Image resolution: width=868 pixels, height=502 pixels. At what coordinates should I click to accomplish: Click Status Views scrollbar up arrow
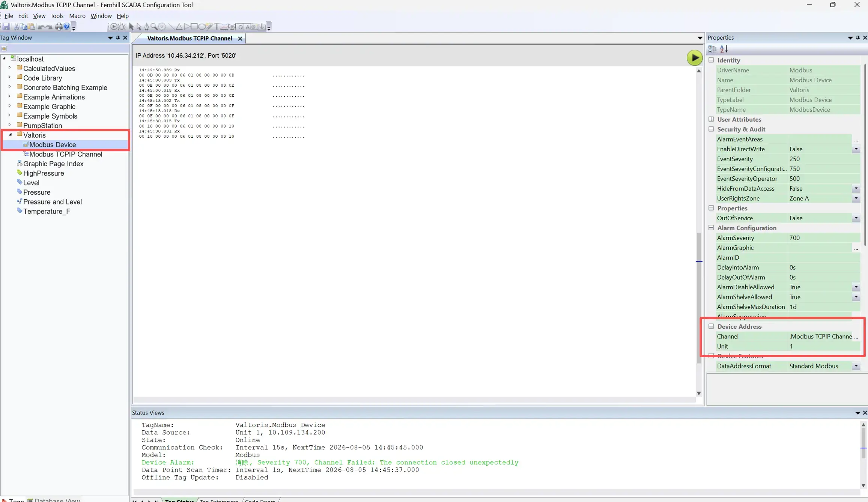coord(863,425)
